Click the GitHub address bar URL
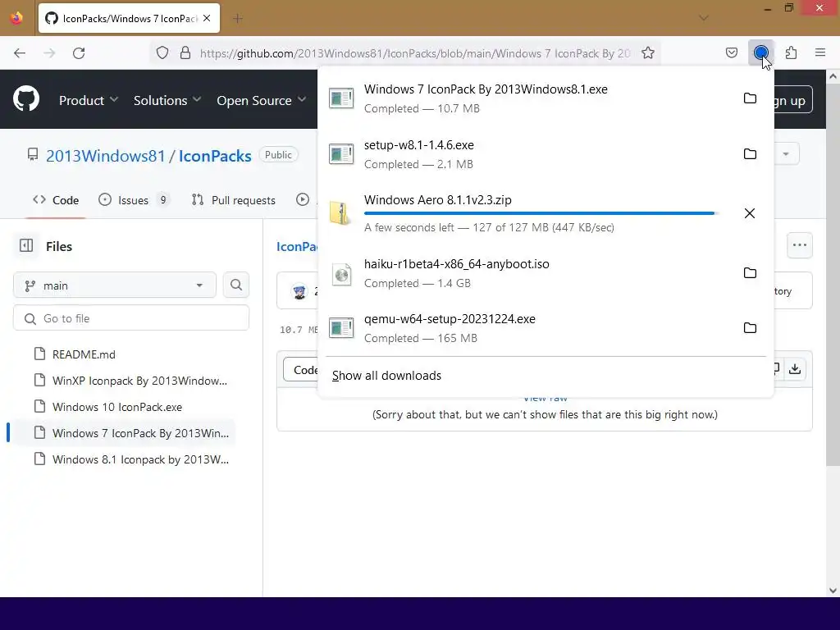Image resolution: width=840 pixels, height=630 pixels. [414, 53]
